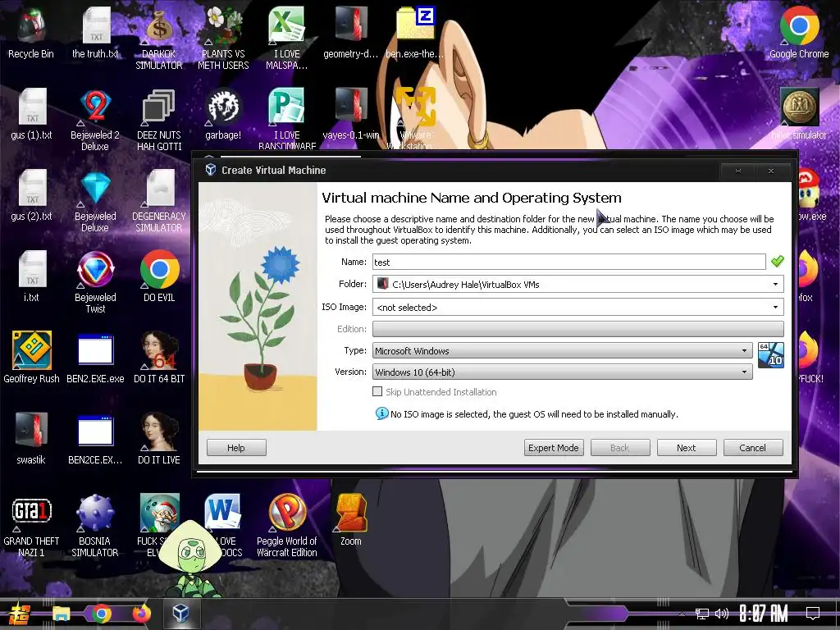Screen dimensions: 840x630
Task: Open Chrome from the taskbar
Action: [101, 614]
